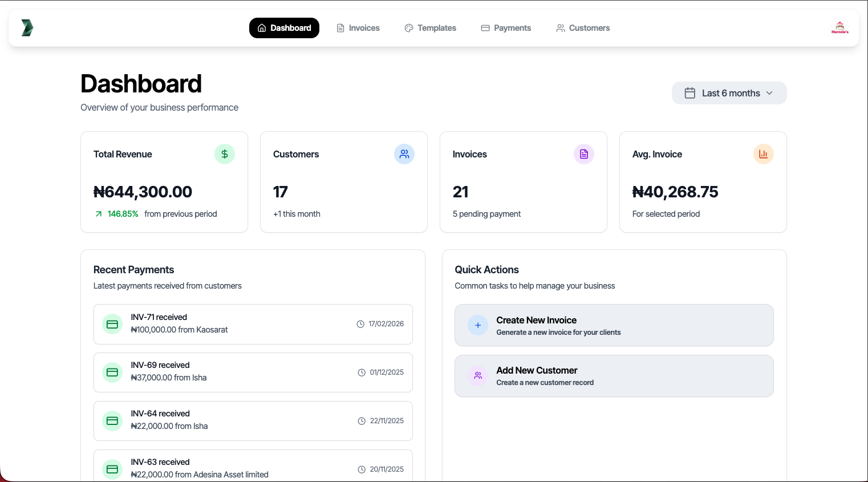Click the card icon beside INV-64 received
868x482 pixels.
click(112, 421)
